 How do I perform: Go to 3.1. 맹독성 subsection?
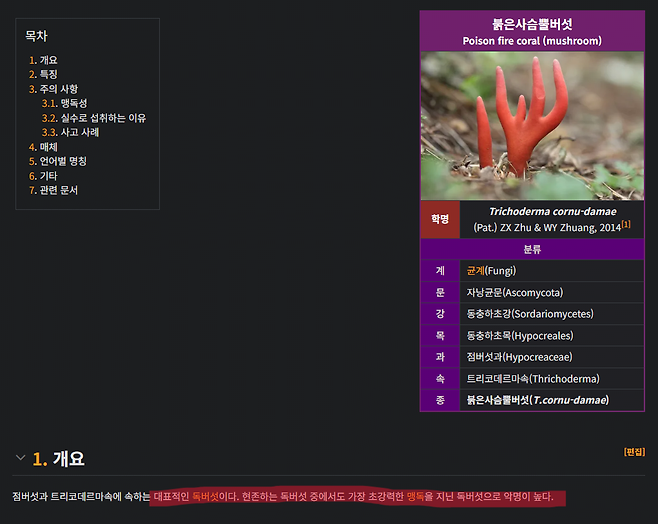pos(64,103)
